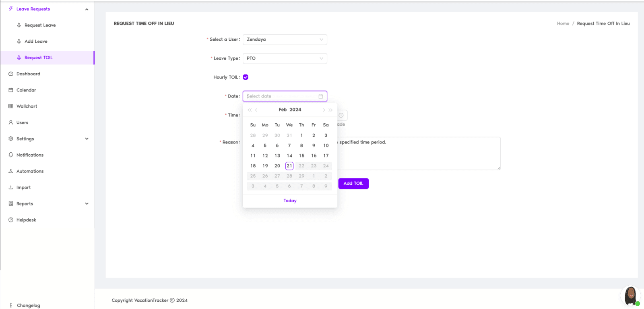Click the Add TOIL button
The height and width of the screenshot is (309, 644).
point(353,183)
